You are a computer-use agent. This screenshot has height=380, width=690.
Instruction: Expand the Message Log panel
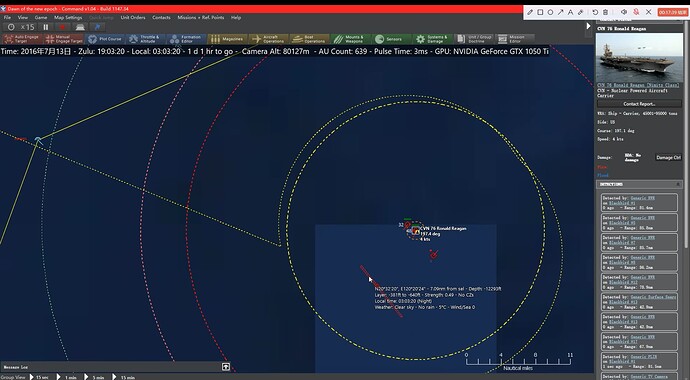[226, 367]
